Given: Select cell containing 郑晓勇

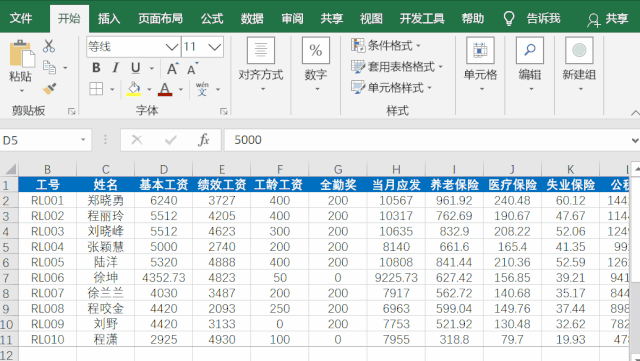Looking at the screenshot, I should point(105,201).
